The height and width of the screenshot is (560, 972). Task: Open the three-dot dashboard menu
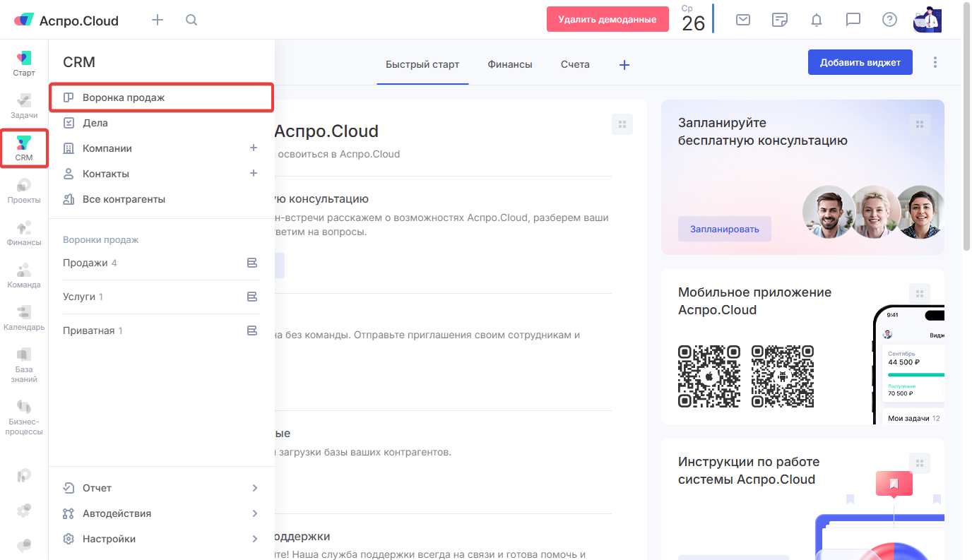point(935,62)
